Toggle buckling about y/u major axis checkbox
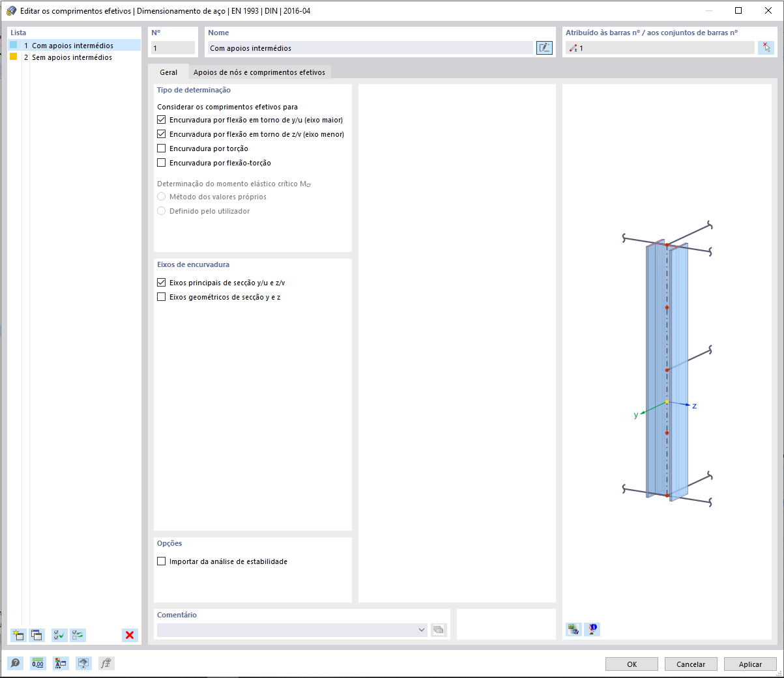The image size is (784, 678). coord(162,120)
